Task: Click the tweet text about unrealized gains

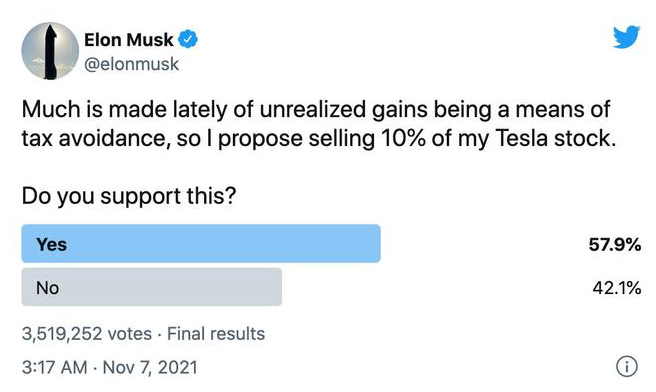Action: (x=319, y=124)
